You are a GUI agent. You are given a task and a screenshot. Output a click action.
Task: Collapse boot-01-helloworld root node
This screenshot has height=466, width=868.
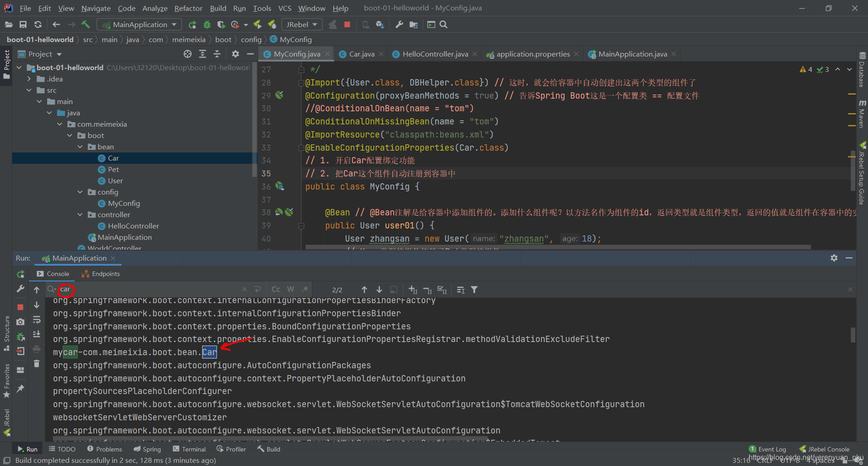coord(19,67)
